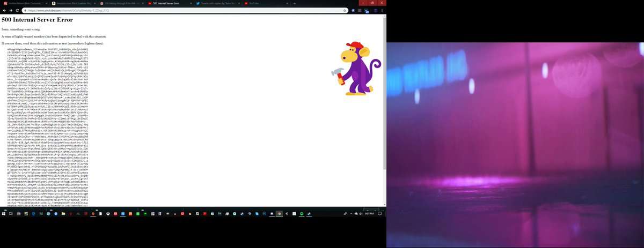Go back to the previous page
Screen dimensions: 644x248
pyautogui.click(x=4, y=10)
